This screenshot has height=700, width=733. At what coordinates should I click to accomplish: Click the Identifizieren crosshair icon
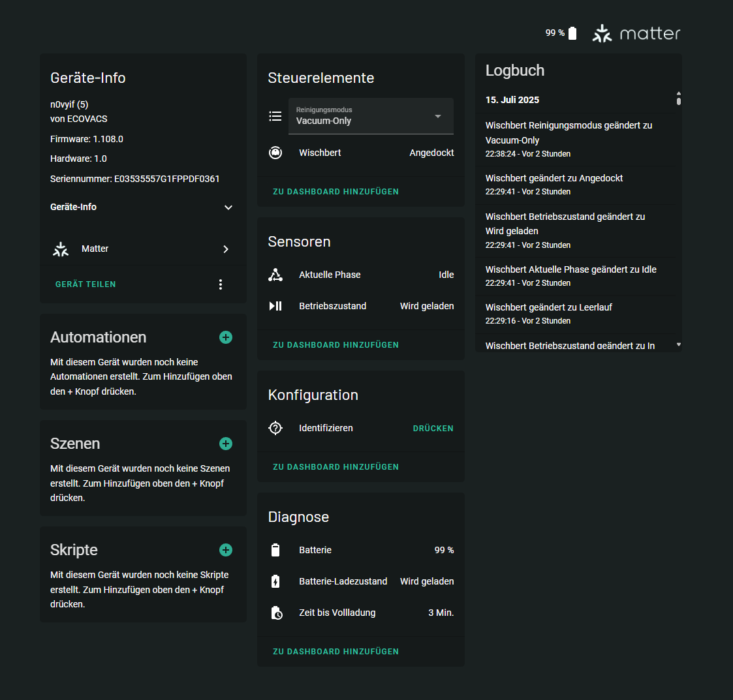[x=275, y=428]
